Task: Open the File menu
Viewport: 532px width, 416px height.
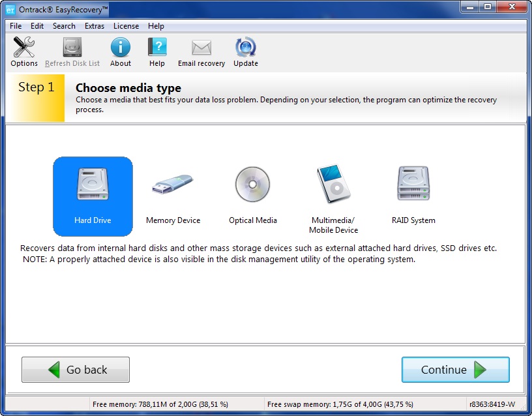Action: (16, 26)
